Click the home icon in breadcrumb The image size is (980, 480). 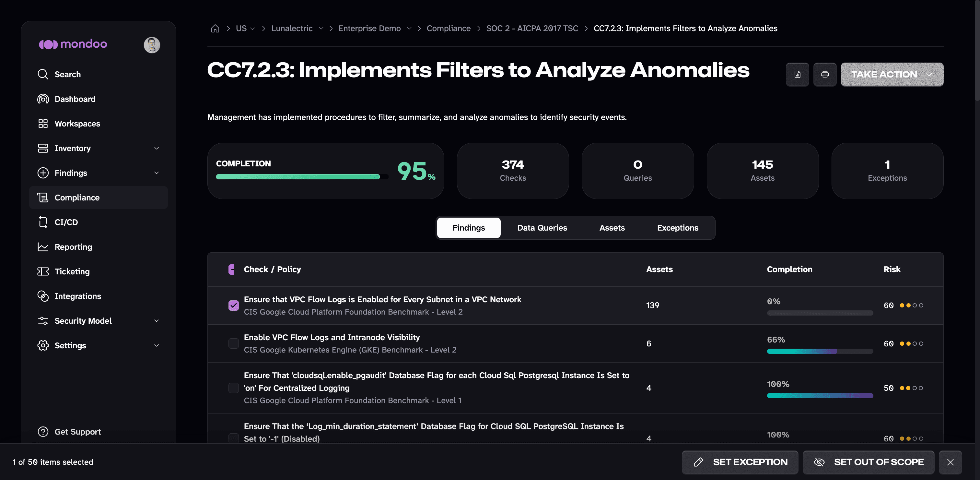click(215, 29)
